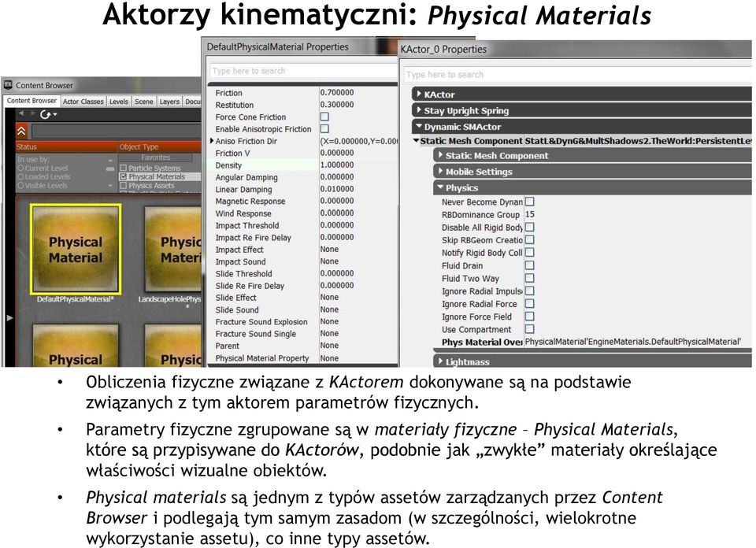Toggle the Skip RBGeom Creation checkbox
Screen dimensions: 756x548
[x=529, y=239]
